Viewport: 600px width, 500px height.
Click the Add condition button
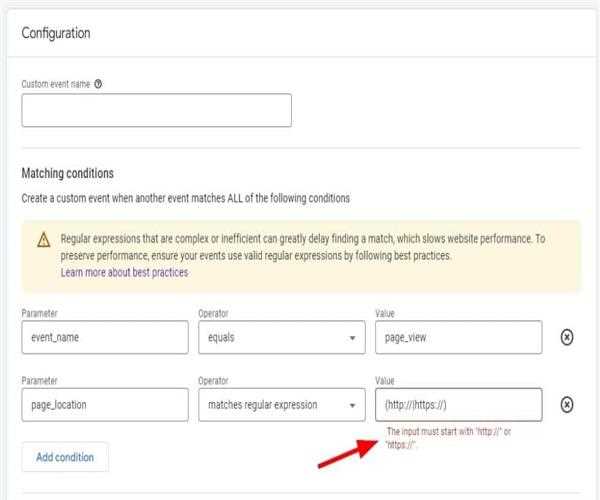[x=65, y=457]
